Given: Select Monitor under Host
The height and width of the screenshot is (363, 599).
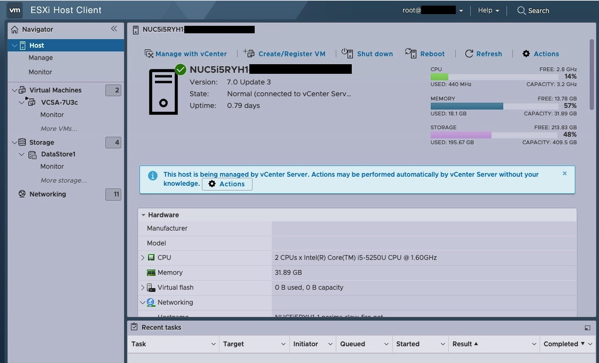Looking at the screenshot, I should 40,72.
